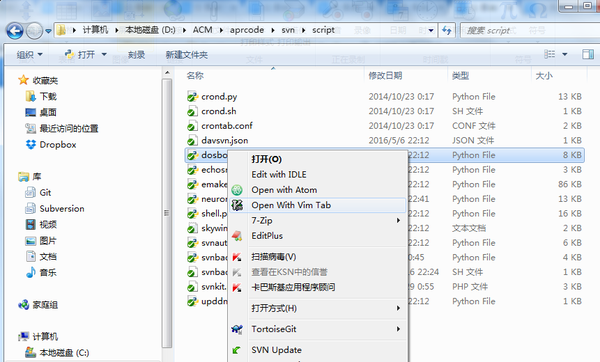The height and width of the screenshot is (362, 600).
Task: Click 本地磁盘 (D:) in the breadcrumb
Action: point(150,30)
